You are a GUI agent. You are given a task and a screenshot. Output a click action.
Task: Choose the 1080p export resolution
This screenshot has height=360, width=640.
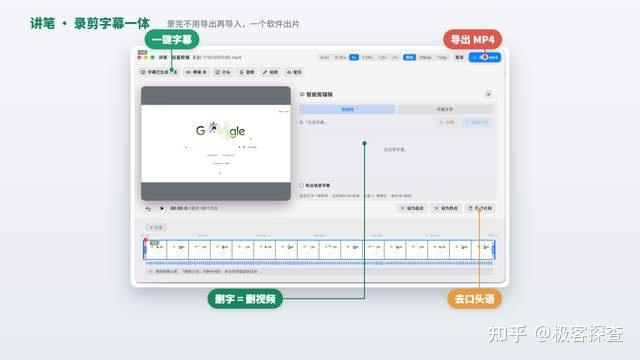(425, 58)
